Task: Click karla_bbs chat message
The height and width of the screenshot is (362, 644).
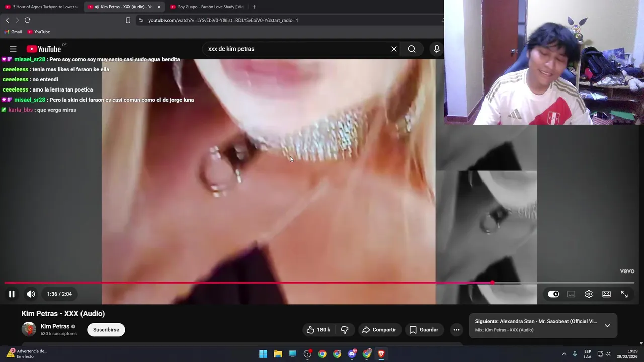Action: point(39,110)
